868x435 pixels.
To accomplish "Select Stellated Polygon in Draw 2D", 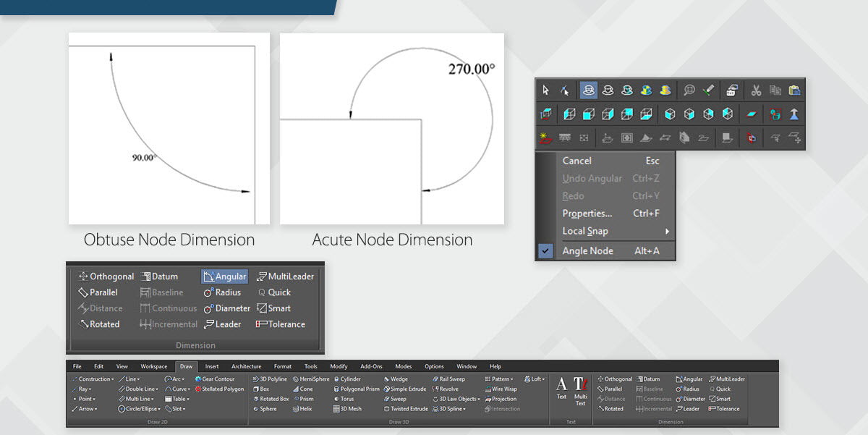I will (219, 389).
